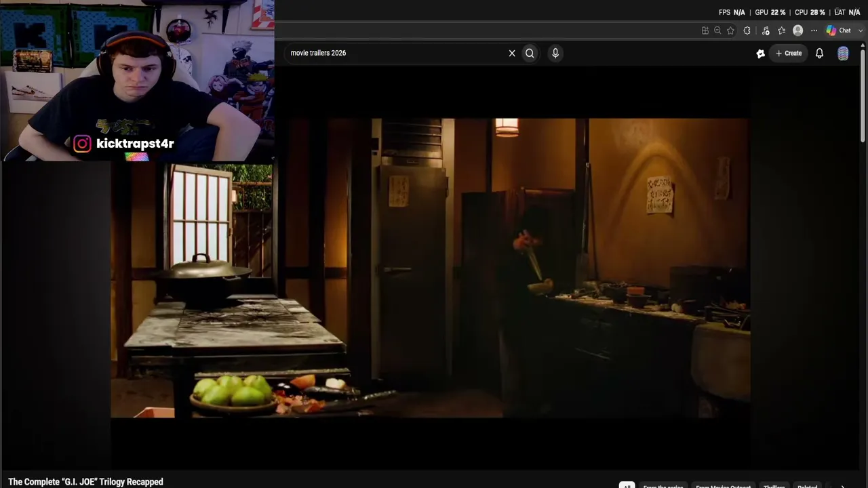This screenshot has height=488, width=868.
Task: Open the YouTube notifications bell
Action: [x=819, y=53]
